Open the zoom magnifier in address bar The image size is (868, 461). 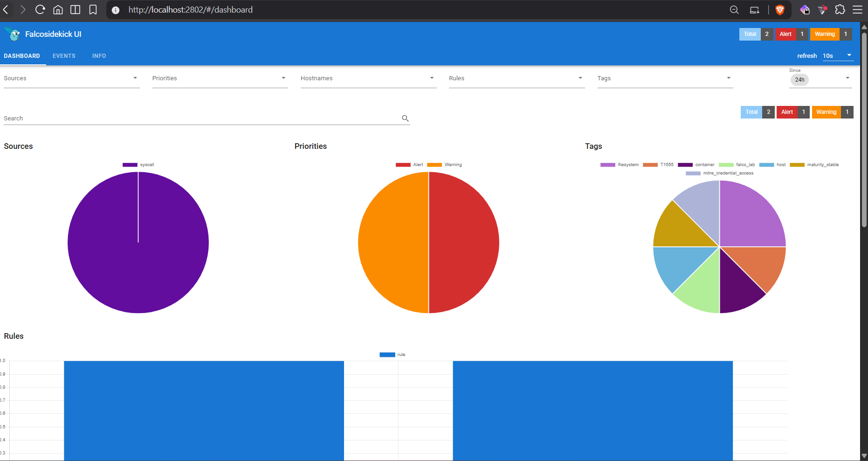point(734,10)
